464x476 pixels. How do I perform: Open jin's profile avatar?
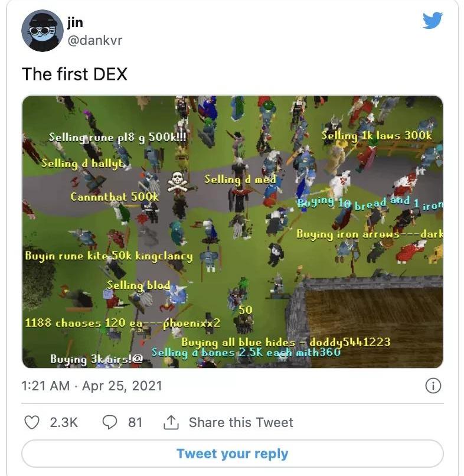click(43, 31)
